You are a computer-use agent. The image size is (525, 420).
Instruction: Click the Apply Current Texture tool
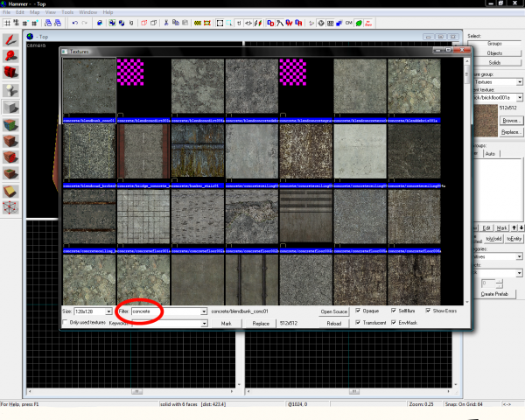(x=10, y=141)
